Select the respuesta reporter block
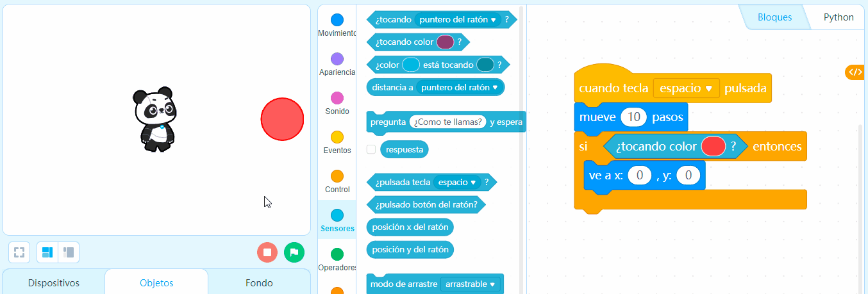Screen dimensions: 868x294 coord(405,149)
